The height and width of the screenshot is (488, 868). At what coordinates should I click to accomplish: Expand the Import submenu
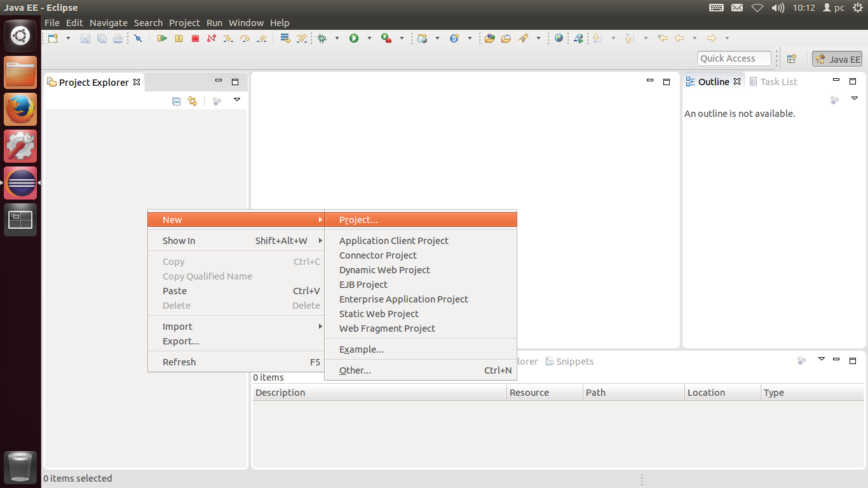coord(236,327)
